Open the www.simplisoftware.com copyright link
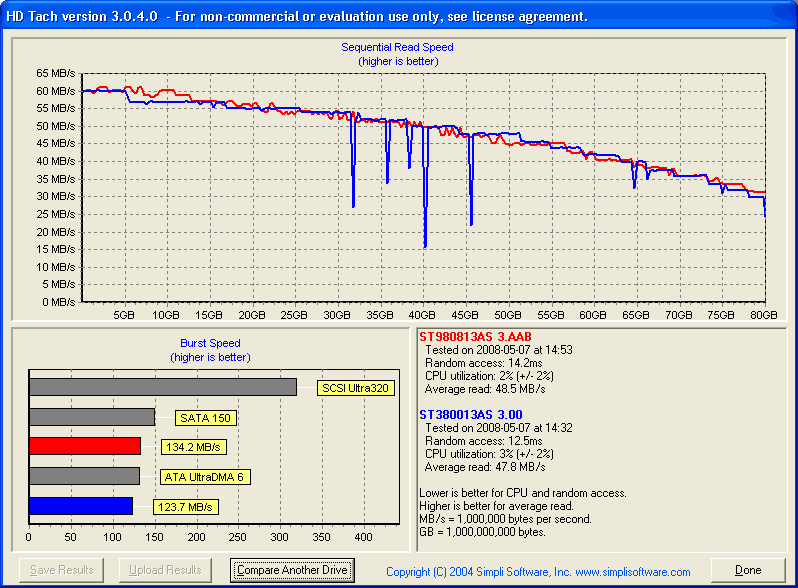 pyautogui.click(x=538, y=572)
